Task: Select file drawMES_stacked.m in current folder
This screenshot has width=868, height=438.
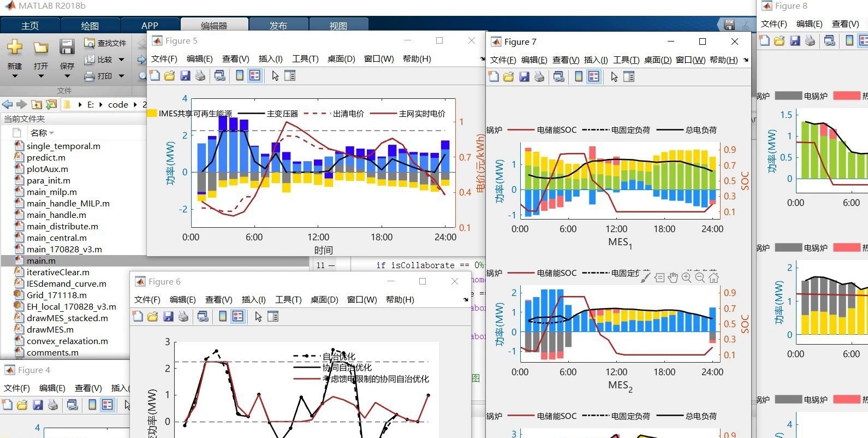Action: pyautogui.click(x=67, y=318)
